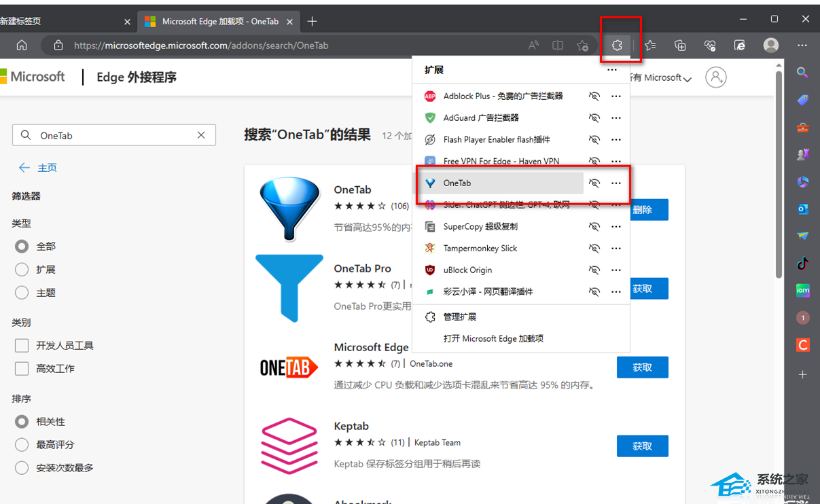Sort by 最高评分

tap(22, 445)
